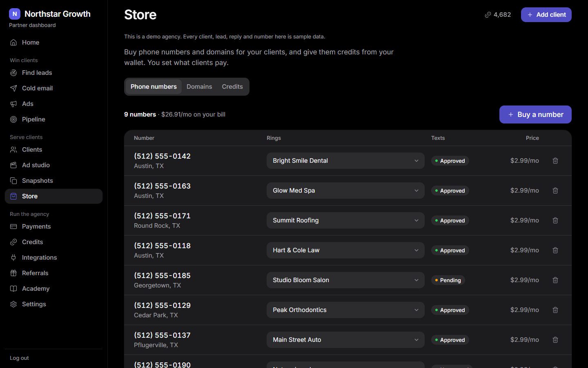
Task: Remove the Summit Roofing number via trash icon
Action: click(x=555, y=220)
